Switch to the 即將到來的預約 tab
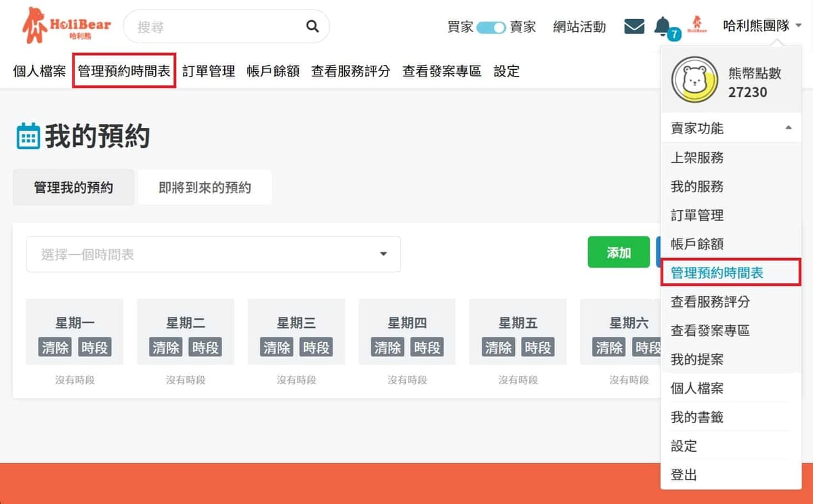The image size is (813, 504). point(205,187)
